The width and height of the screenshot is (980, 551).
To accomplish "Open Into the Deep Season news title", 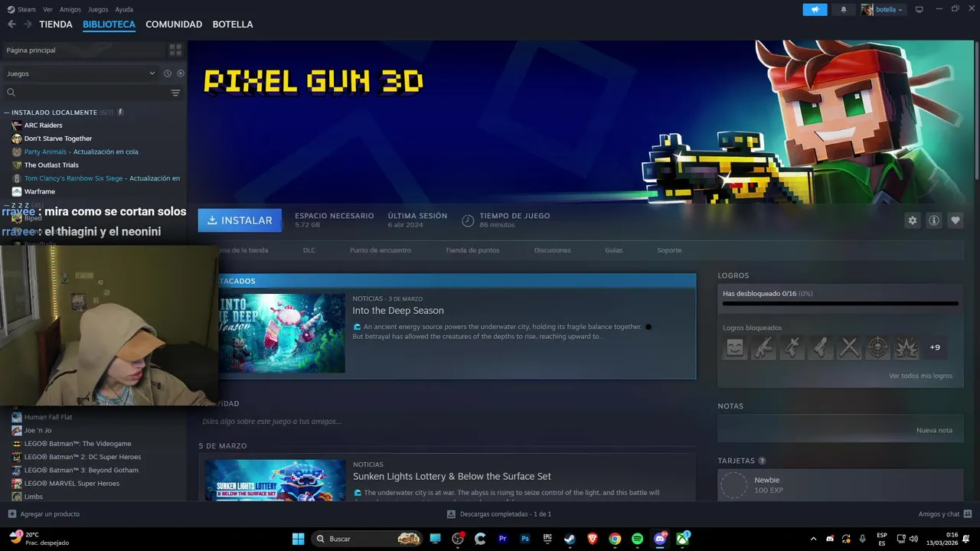I will point(398,311).
